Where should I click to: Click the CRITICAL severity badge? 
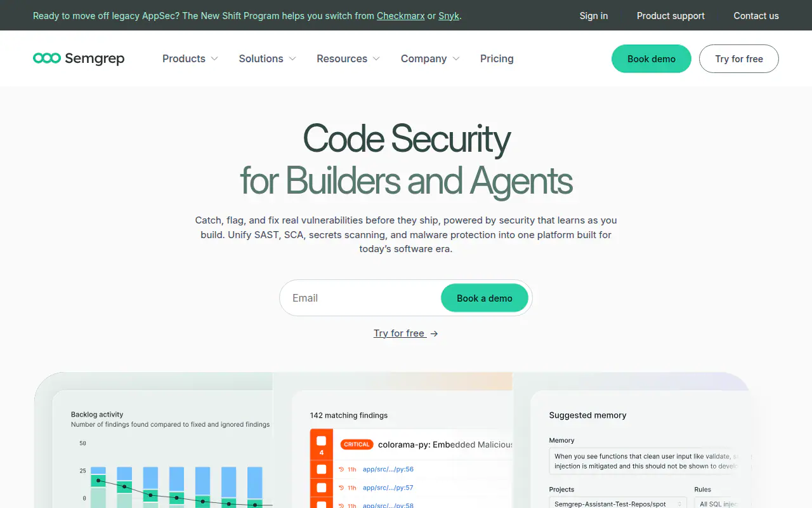pos(357,444)
